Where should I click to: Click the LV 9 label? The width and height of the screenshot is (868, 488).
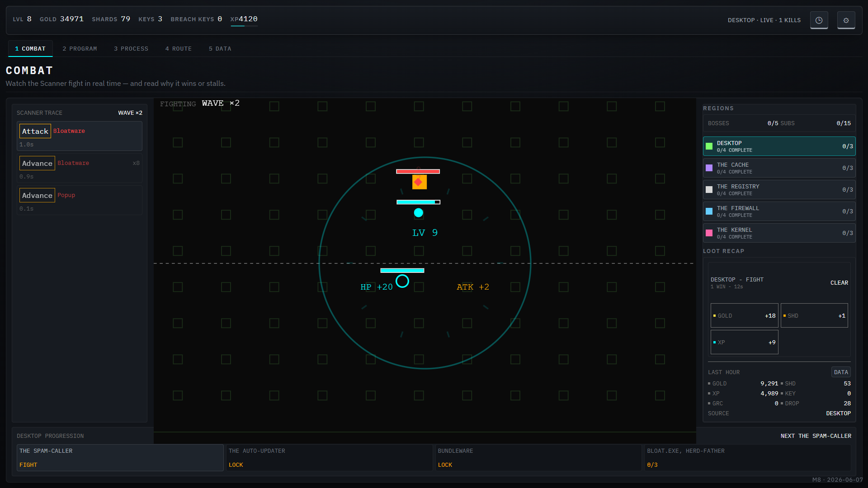425,233
